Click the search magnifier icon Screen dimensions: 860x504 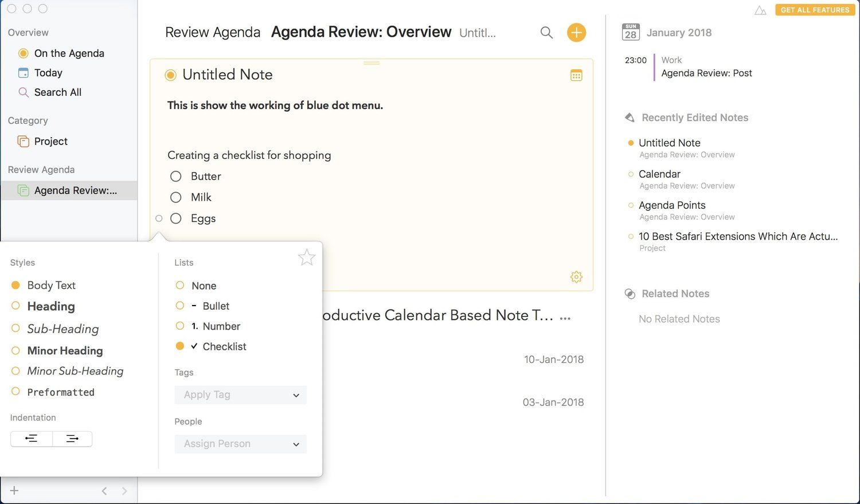pyautogui.click(x=546, y=33)
